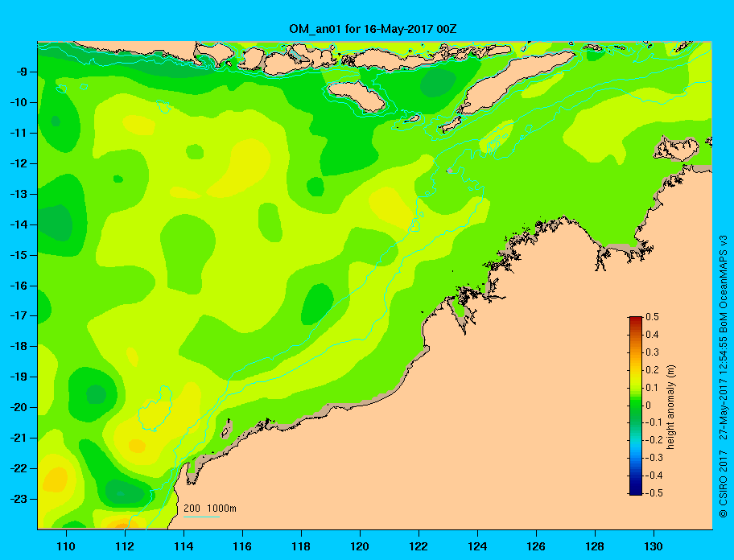734x560 pixels.
Task: Click the '200 1000m' depth contour legend
Action: pyautogui.click(x=210, y=509)
